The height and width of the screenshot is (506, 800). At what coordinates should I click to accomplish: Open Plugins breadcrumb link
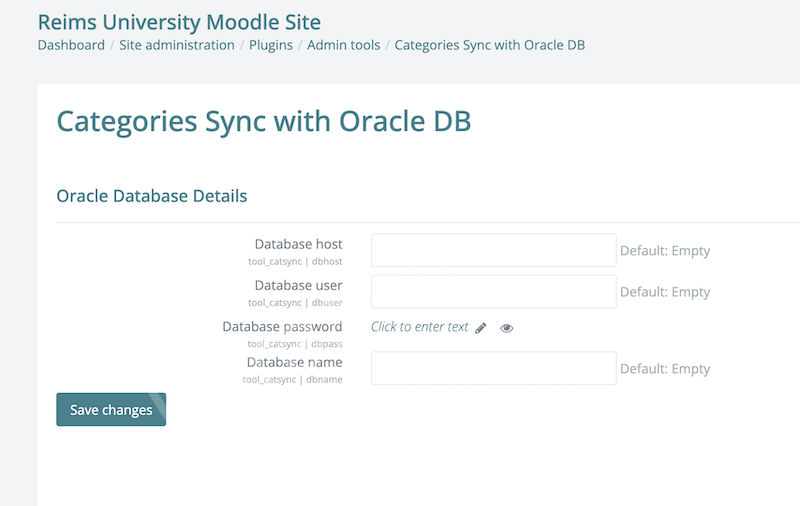(x=270, y=45)
